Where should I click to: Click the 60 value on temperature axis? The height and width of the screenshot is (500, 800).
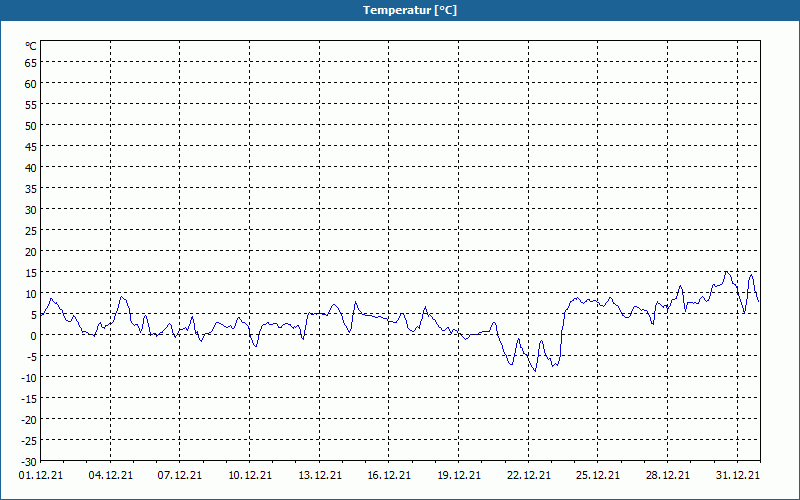point(31,84)
